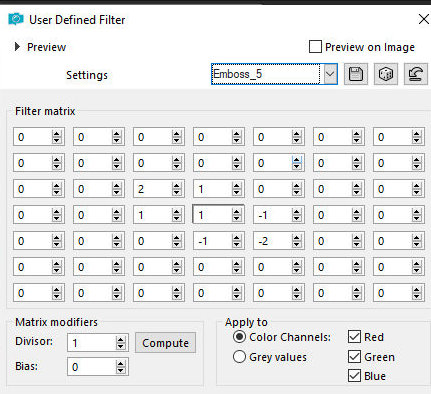Image resolution: width=431 pixels, height=394 pixels.
Task: Click the Compute divisor button
Action: click(165, 343)
